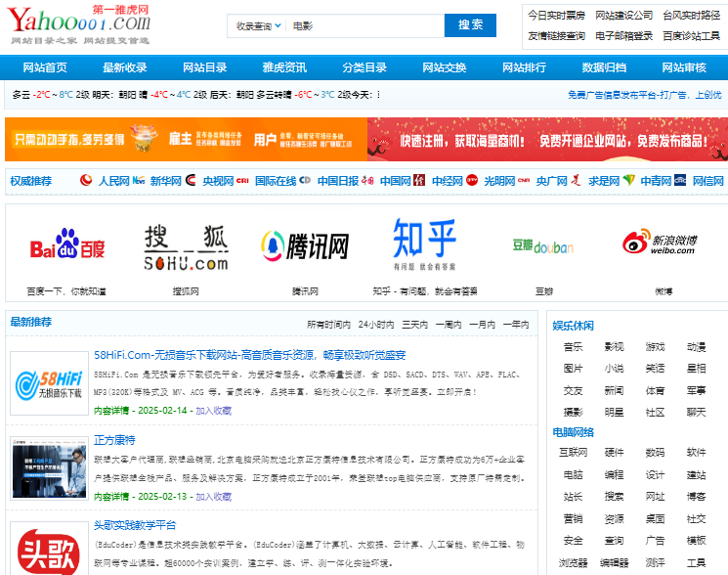This screenshot has width=728, height=575.
Task: Open the 新浪微博 weibo.com logo
Action: click(x=660, y=242)
